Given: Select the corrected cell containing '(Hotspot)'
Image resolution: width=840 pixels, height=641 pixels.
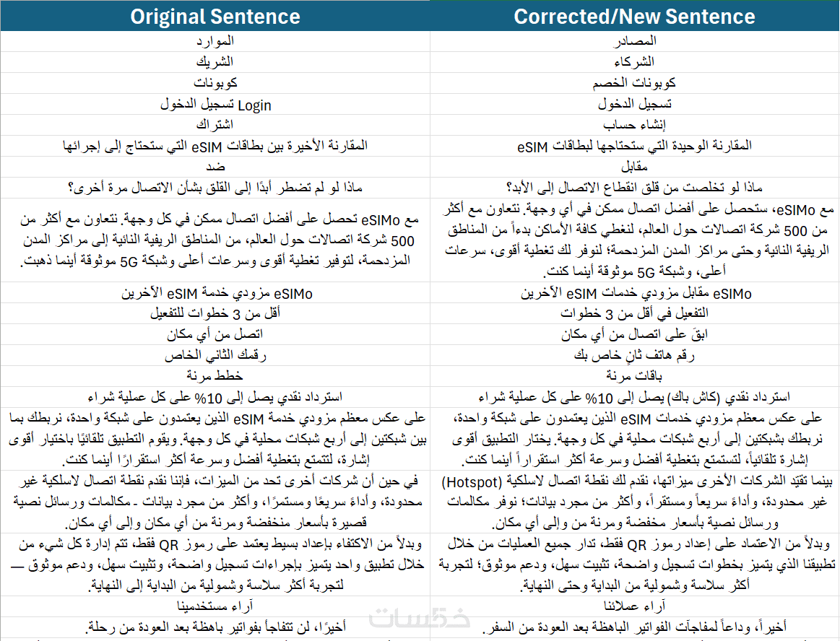Looking at the screenshot, I should pyautogui.click(x=635, y=502).
